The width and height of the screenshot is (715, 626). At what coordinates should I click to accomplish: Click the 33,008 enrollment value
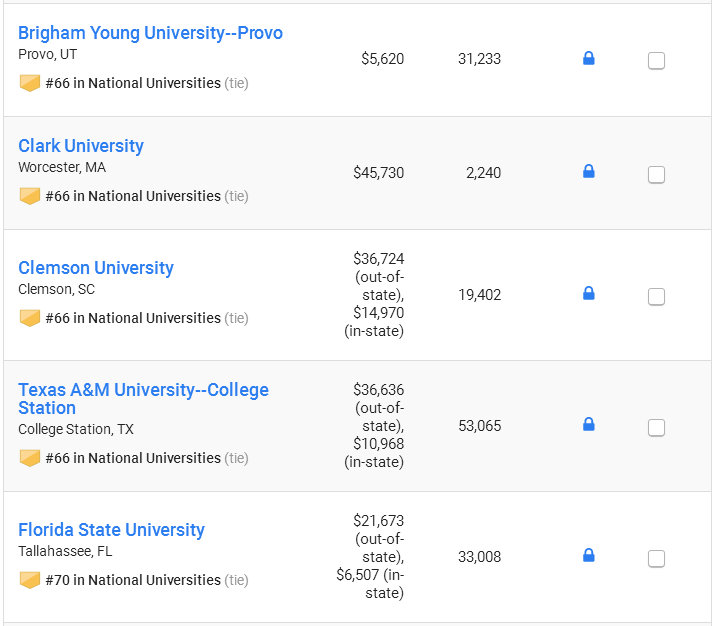coord(479,557)
